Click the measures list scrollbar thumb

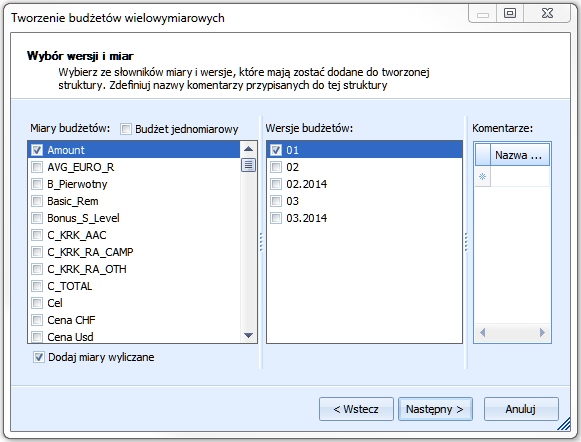point(248,165)
